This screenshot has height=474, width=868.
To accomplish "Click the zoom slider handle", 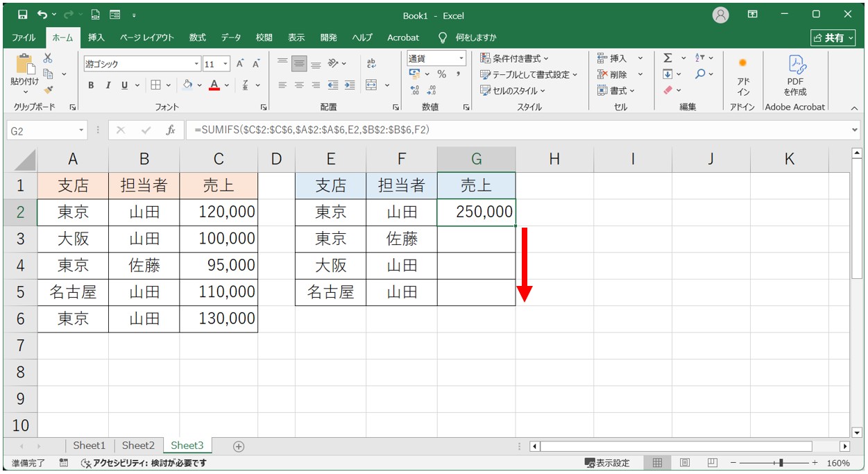I will click(781, 463).
